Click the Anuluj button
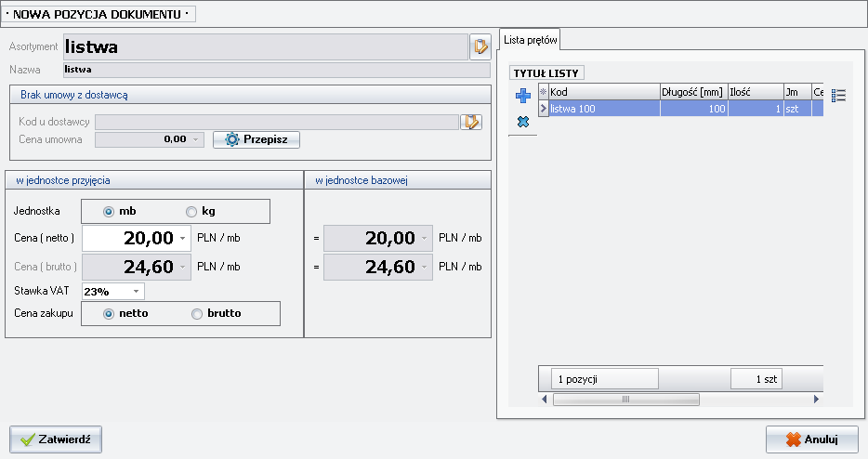The height and width of the screenshot is (459, 868). [x=810, y=439]
